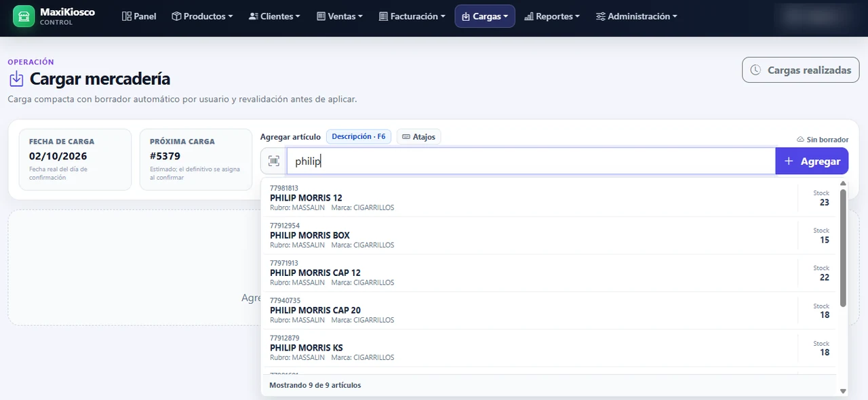Click the Fecha de carga date 02/10/2026
This screenshot has width=868, height=400.
(x=58, y=156)
